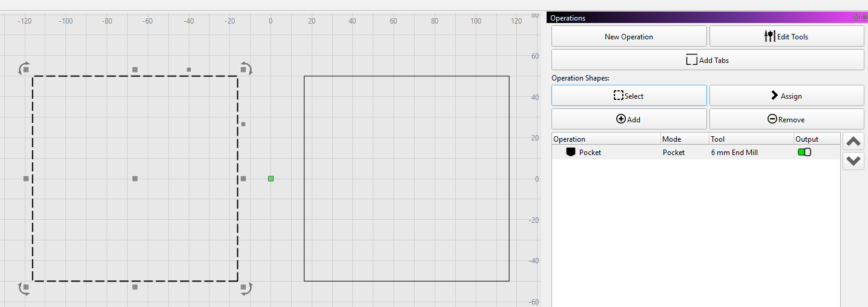This screenshot has width=868, height=307.
Task: Add shapes using the plus Add button
Action: tap(628, 119)
